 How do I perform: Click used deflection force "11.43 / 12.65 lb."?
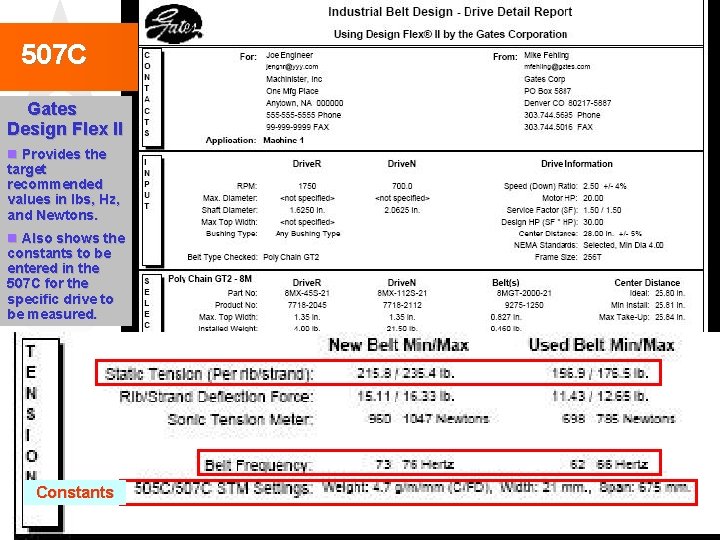pos(601,396)
